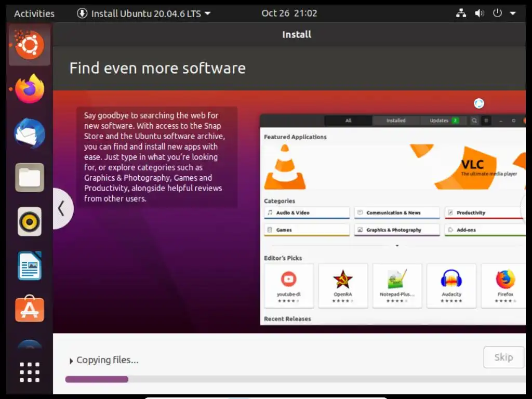Expand the system menu arrow

pyautogui.click(x=513, y=14)
